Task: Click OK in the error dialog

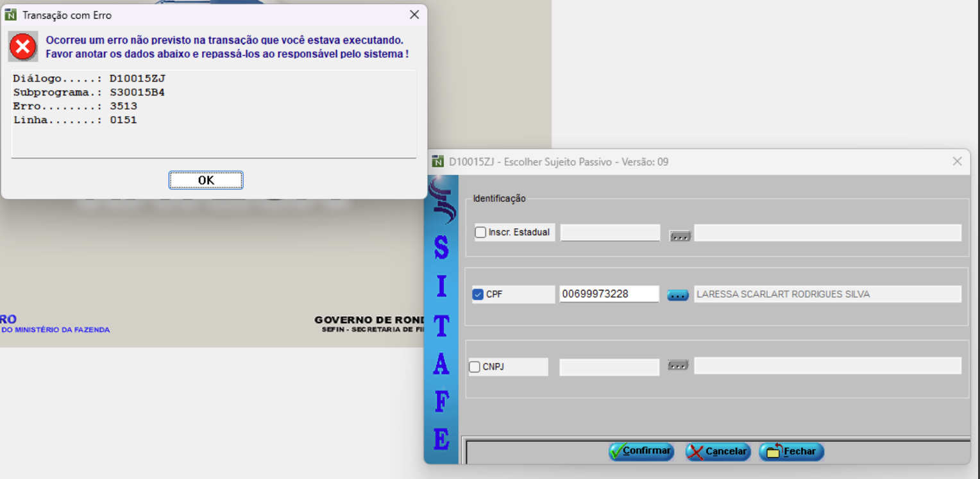Action: [206, 180]
